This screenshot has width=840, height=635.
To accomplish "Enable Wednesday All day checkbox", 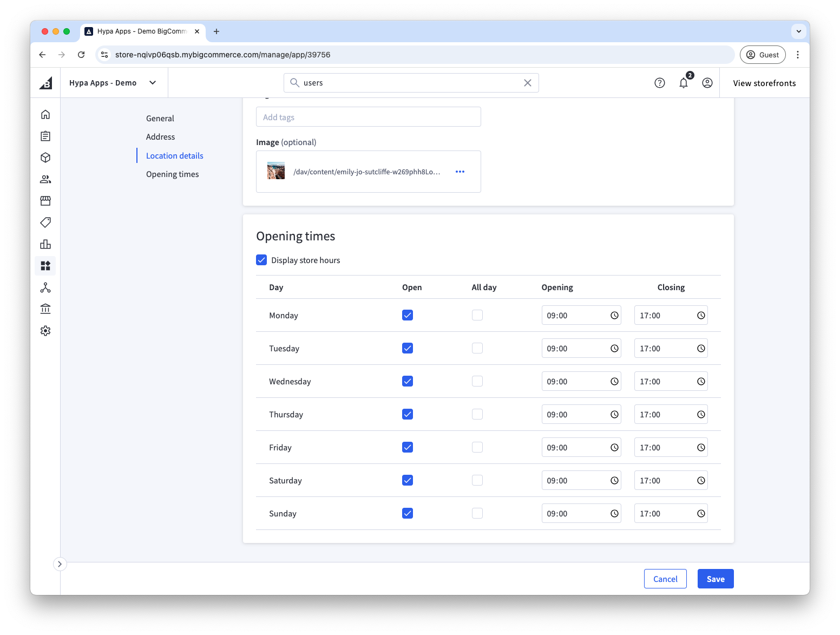I will [x=477, y=381].
